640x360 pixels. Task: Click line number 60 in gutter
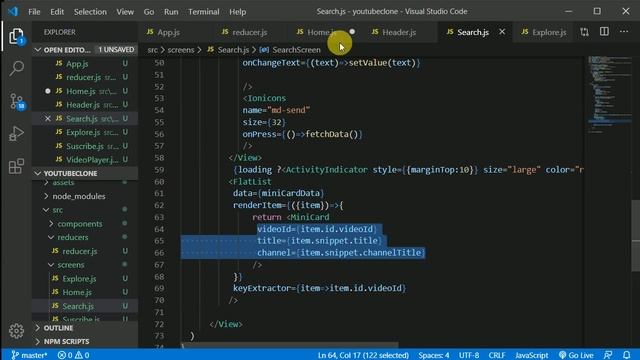pyautogui.click(x=159, y=181)
